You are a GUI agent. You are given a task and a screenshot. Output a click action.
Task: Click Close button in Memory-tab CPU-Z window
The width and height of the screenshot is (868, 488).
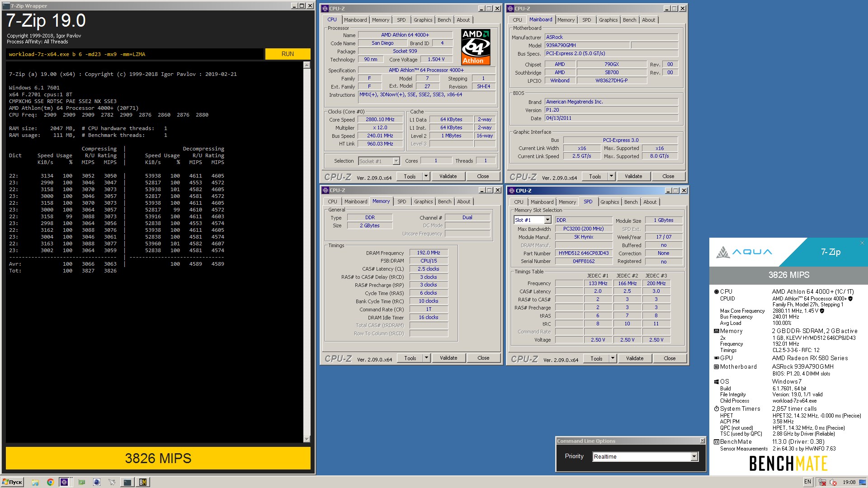click(483, 358)
